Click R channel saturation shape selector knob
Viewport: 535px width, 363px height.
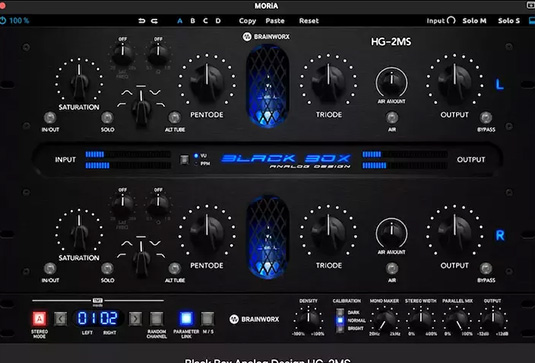141,258
